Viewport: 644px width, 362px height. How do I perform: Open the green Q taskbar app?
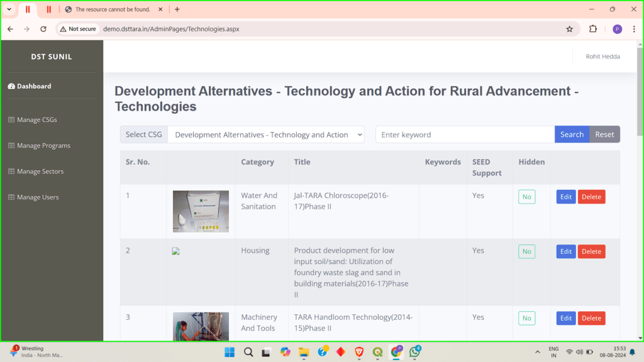point(377,352)
